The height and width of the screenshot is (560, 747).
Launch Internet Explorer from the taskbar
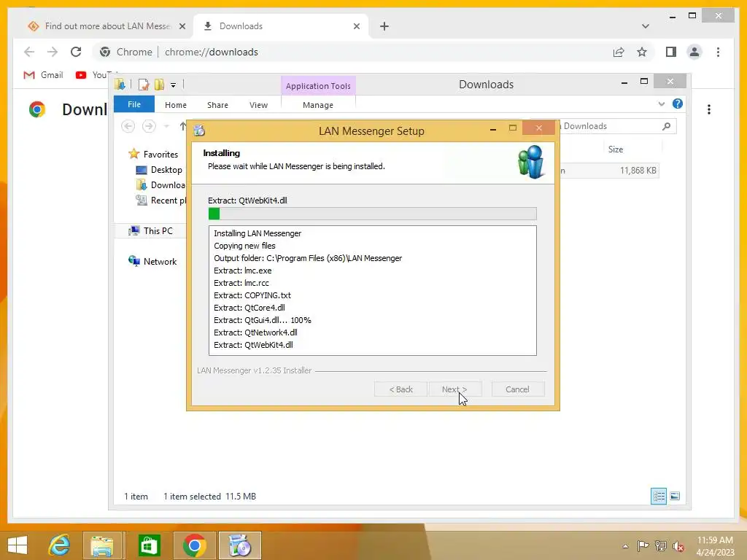point(60,545)
